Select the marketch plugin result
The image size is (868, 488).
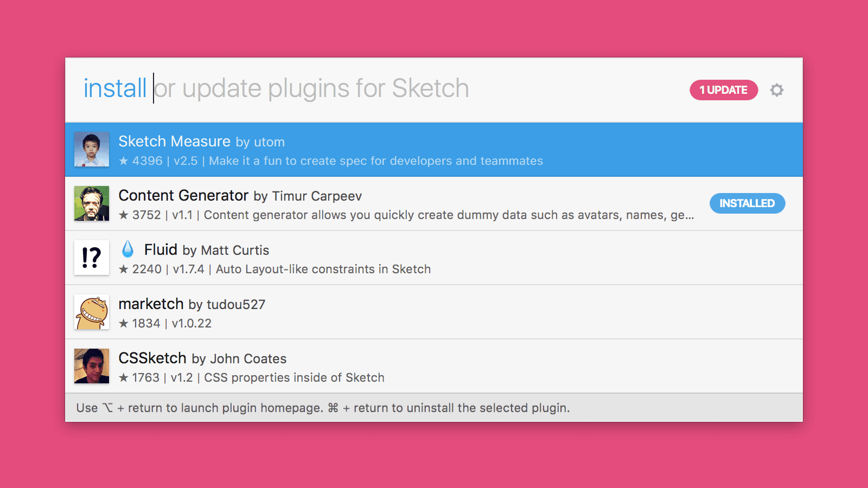[x=434, y=312]
